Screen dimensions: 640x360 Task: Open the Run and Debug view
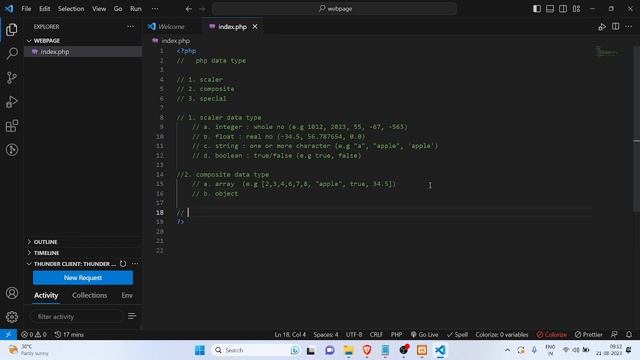12,102
